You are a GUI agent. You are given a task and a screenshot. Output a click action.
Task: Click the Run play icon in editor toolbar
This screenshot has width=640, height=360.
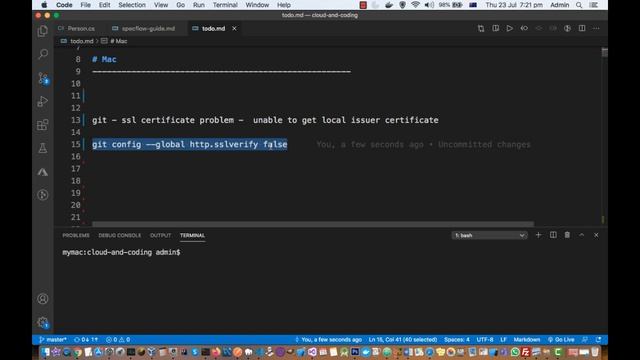[510, 28]
